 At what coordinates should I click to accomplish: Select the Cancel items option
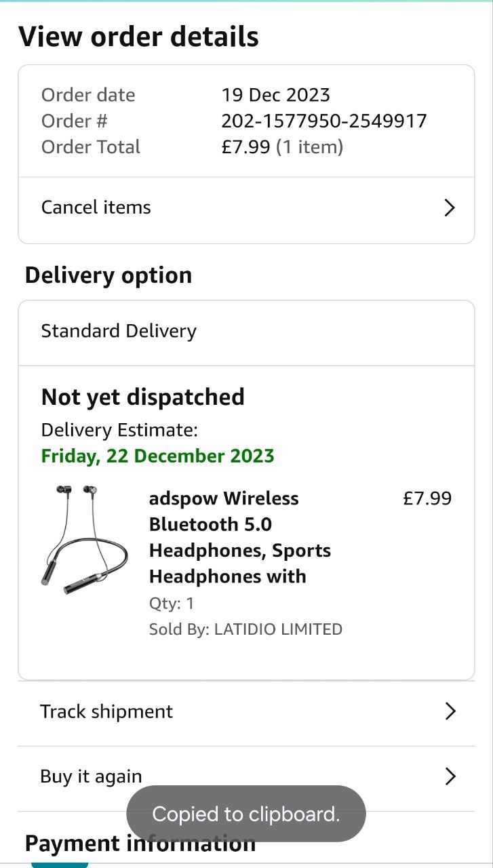pos(96,208)
